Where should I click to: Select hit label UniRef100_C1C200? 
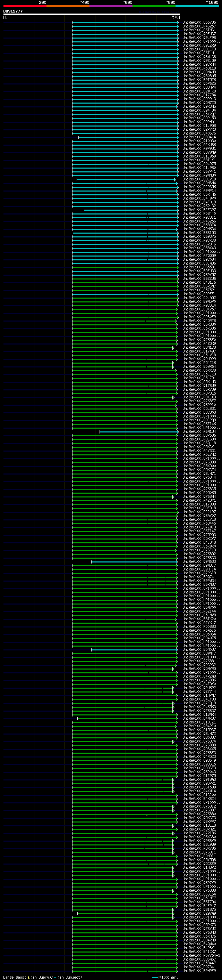click(199, 795)
